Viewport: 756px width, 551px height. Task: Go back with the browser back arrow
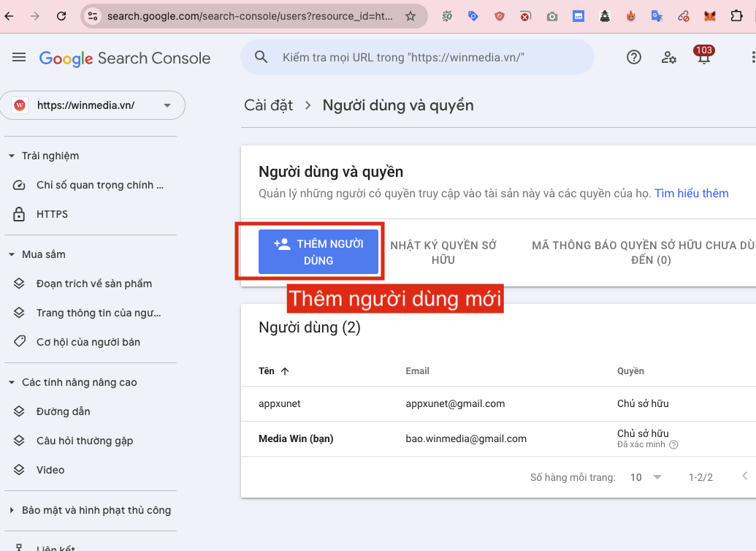coord(9,16)
